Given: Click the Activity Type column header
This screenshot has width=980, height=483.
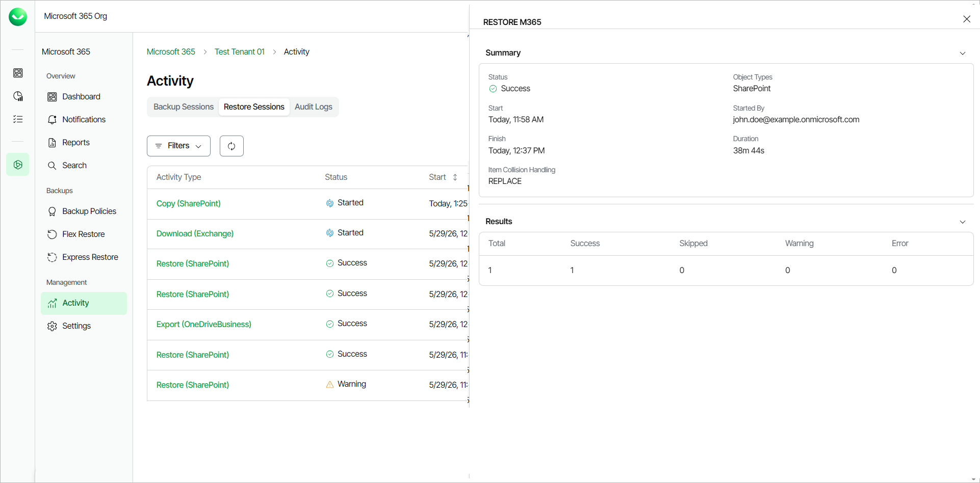Looking at the screenshot, I should [178, 177].
